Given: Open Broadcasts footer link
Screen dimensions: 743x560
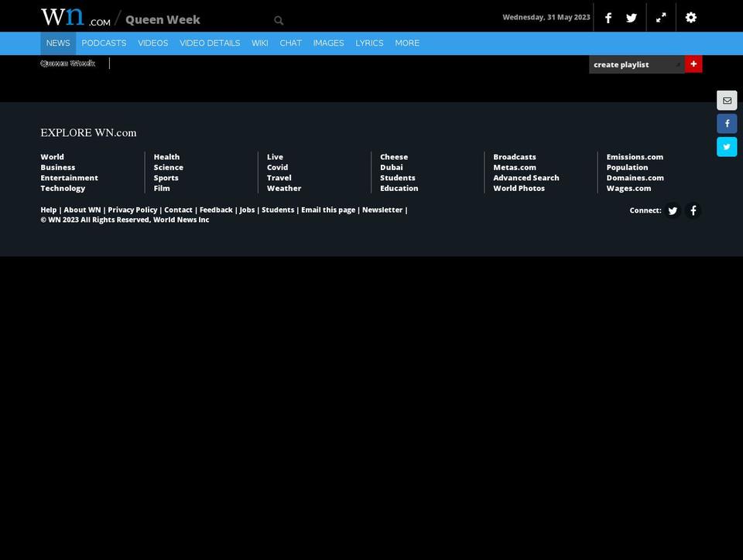Looking at the screenshot, I should (x=515, y=157).
